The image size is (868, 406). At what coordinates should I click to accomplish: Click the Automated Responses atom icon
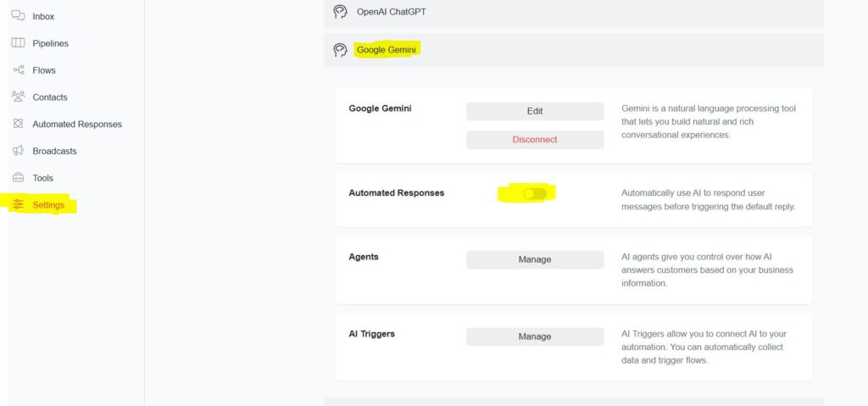(19, 124)
